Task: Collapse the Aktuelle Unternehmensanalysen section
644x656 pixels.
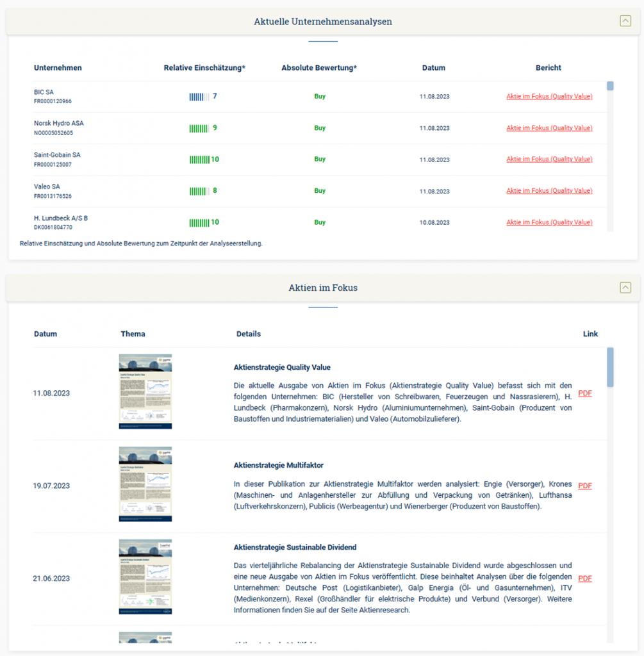Action: [x=625, y=21]
